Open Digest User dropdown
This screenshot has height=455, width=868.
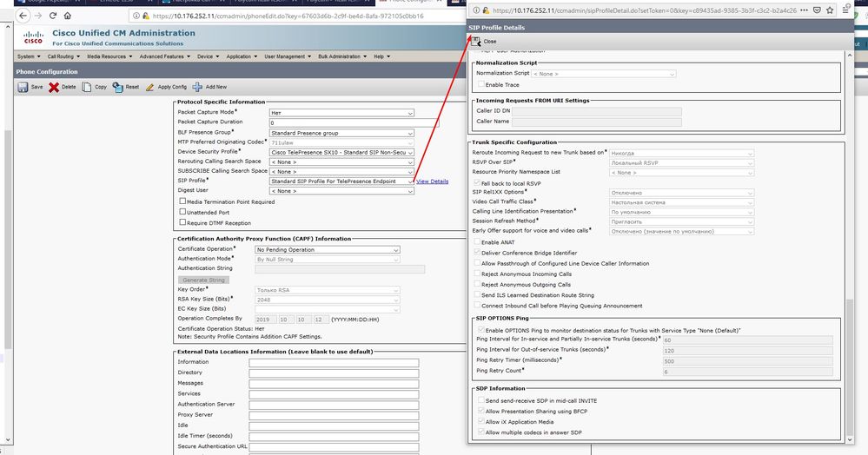point(341,191)
